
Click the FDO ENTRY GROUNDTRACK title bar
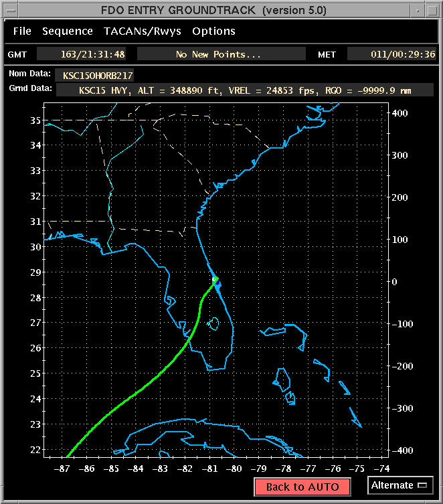[214, 11]
